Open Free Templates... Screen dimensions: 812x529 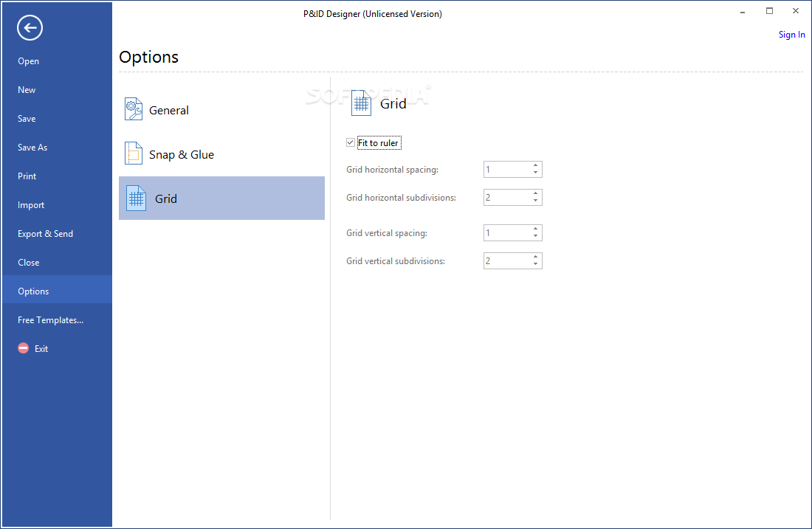click(x=57, y=320)
